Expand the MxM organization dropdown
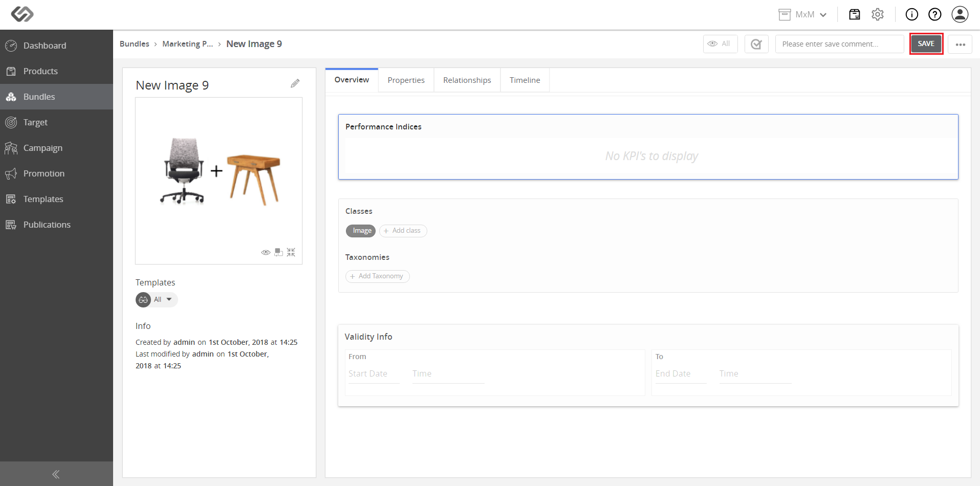 [802, 14]
